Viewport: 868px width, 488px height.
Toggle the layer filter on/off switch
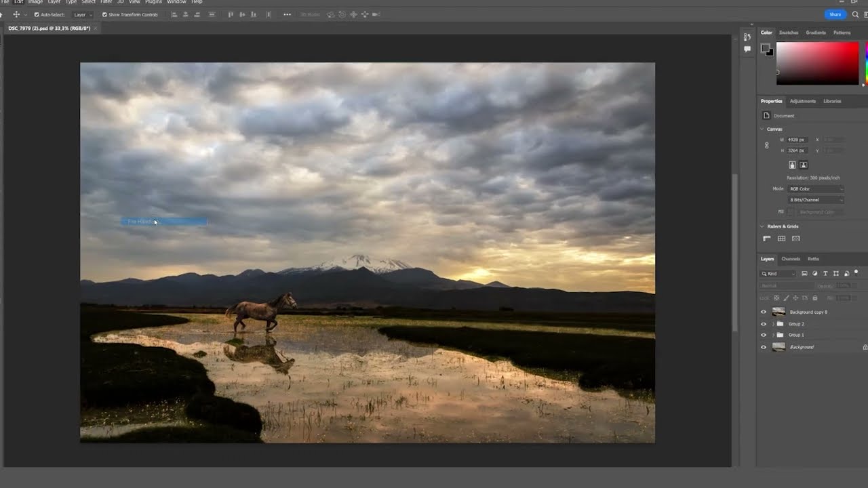click(856, 272)
